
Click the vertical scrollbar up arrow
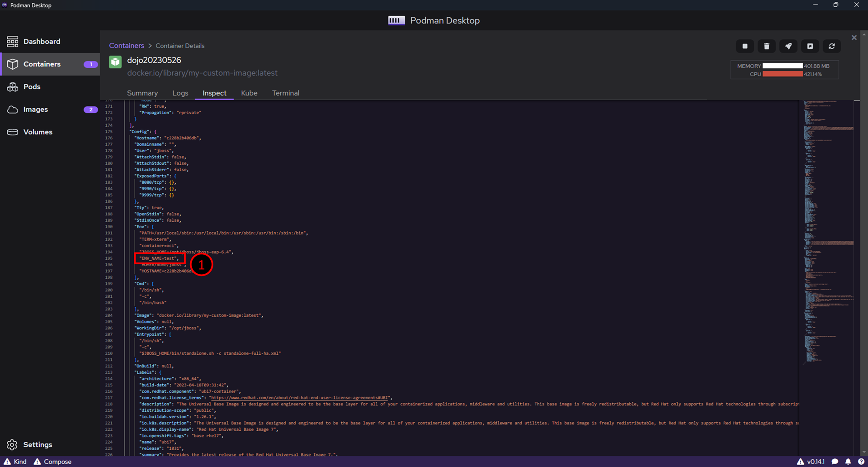864,34
